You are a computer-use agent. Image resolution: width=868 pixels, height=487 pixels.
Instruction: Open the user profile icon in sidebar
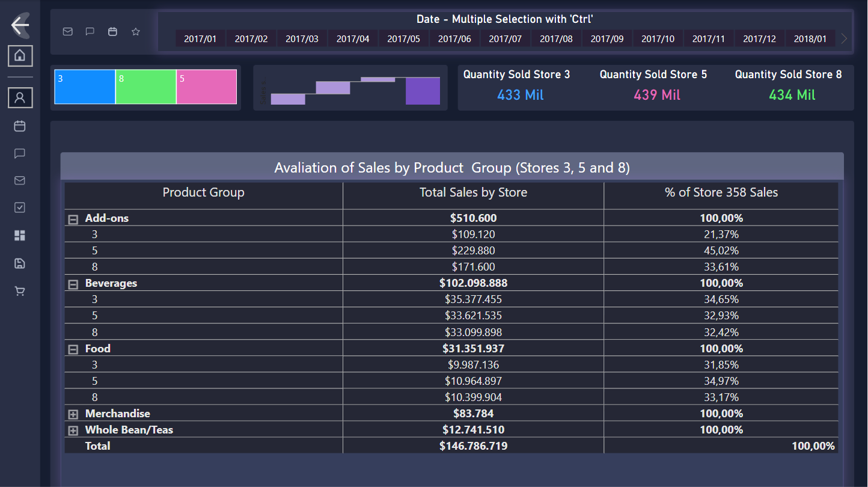click(x=20, y=97)
